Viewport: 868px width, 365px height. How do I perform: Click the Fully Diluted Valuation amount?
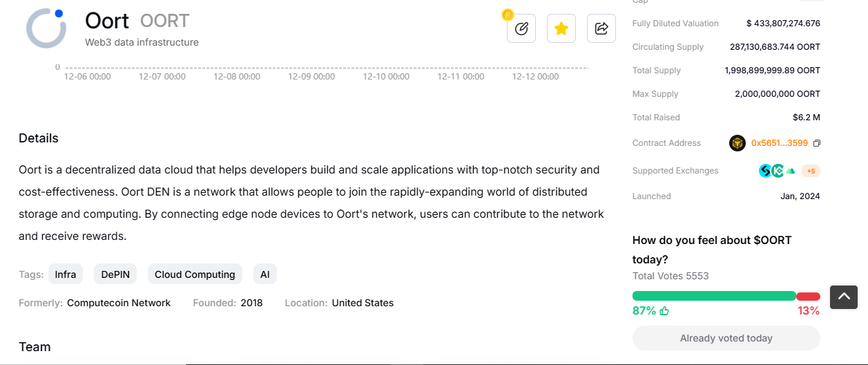click(x=783, y=24)
